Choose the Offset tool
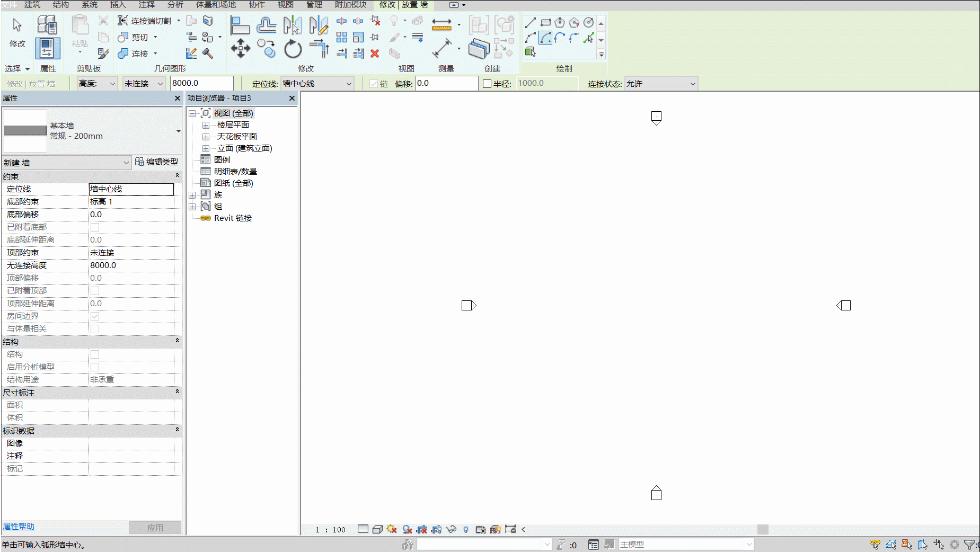 (x=266, y=25)
